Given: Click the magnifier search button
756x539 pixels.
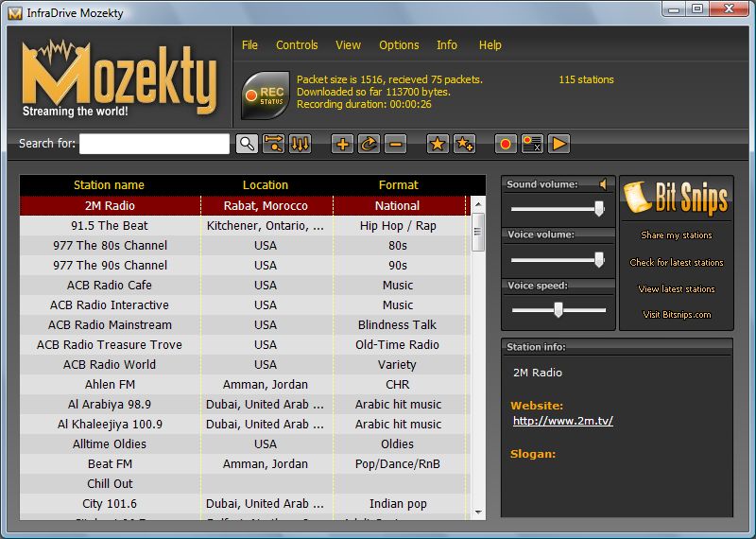Looking at the screenshot, I should [x=247, y=144].
